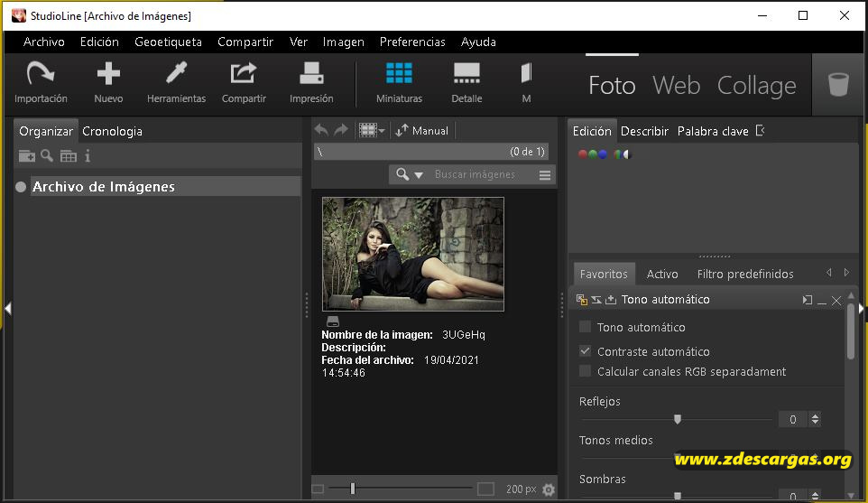Click the Nuevo plus icon
Image resolution: width=868 pixels, height=503 pixels.
point(108,74)
